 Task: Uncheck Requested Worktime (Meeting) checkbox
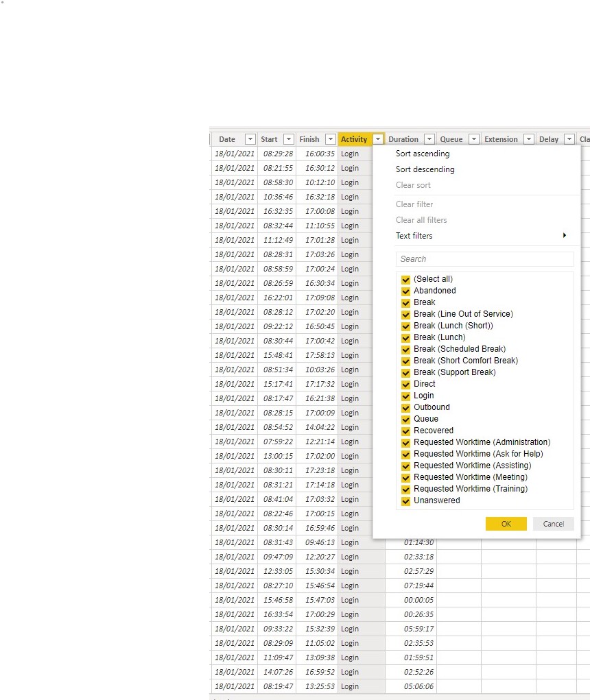405,477
